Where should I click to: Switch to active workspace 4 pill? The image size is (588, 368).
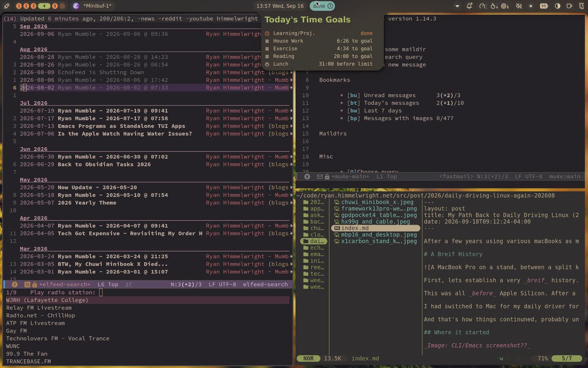click(x=44, y=6)
